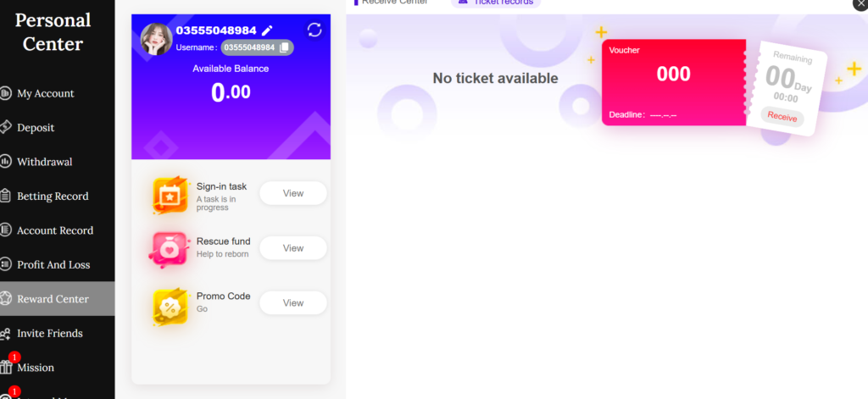Copy the username with the copy icon
This screenshot has height=399, width=868.
[x=285, y=47]
